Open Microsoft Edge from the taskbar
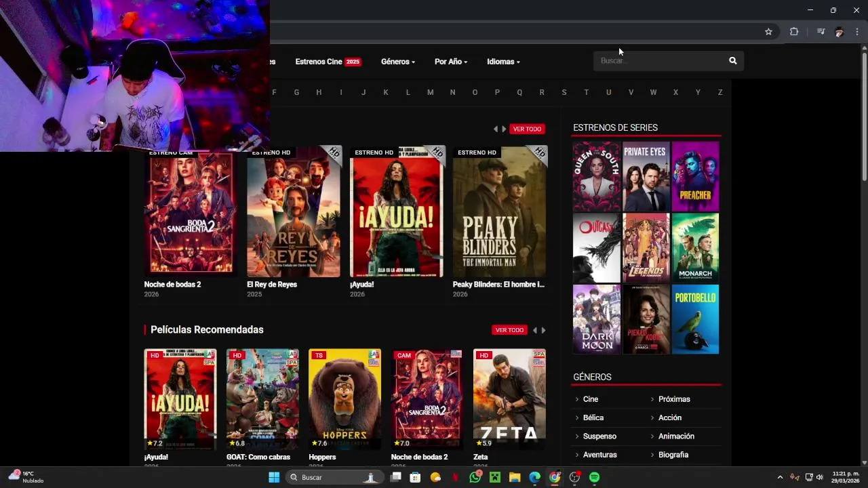 [535, 477]
